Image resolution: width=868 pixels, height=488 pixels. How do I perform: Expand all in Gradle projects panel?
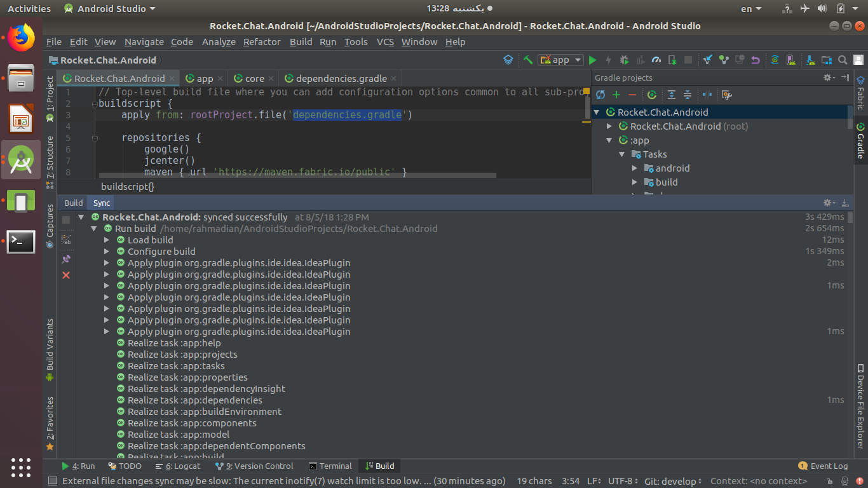point(672,95)
